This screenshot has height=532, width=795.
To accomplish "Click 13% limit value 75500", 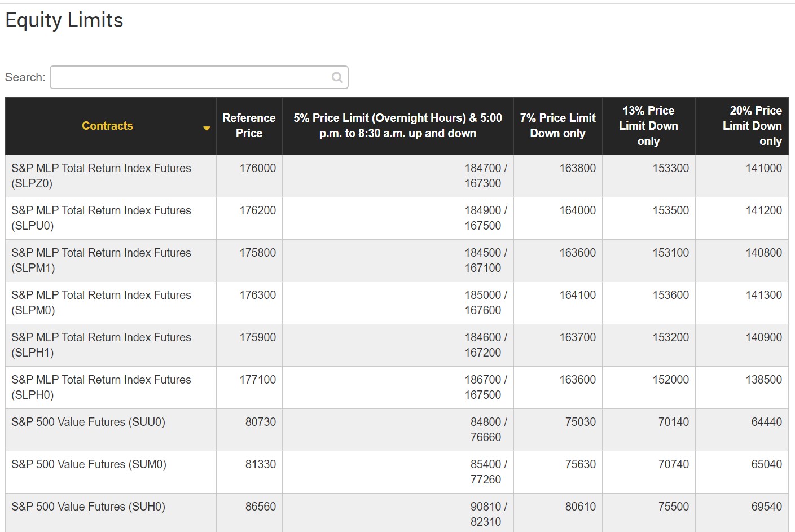I will point(674,507).
